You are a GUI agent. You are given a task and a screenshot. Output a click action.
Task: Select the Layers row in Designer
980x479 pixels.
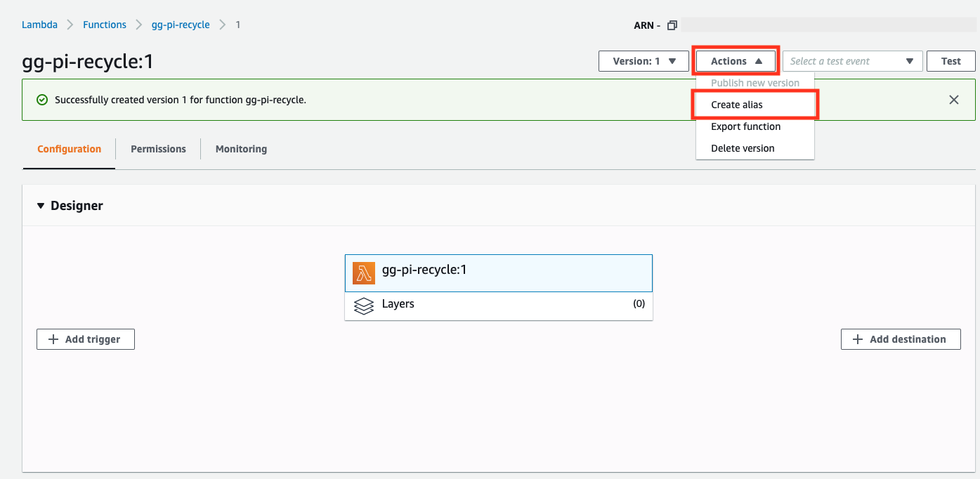click(499, 306)
